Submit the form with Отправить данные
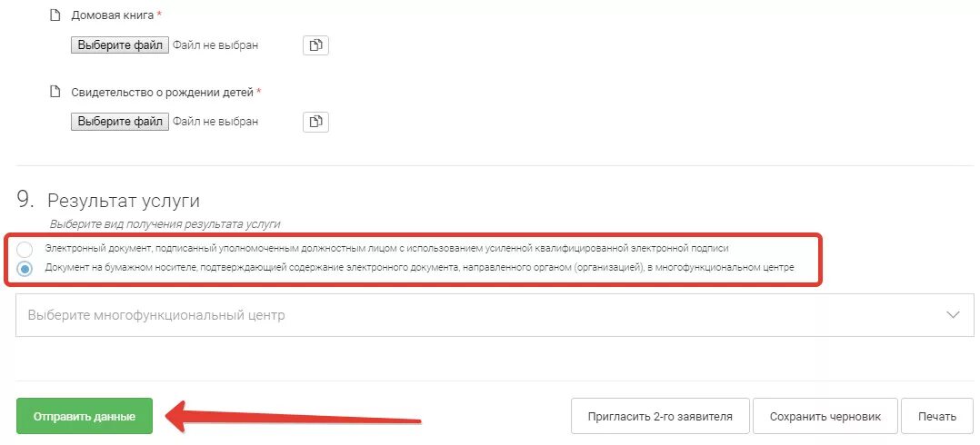 point(85,417)
